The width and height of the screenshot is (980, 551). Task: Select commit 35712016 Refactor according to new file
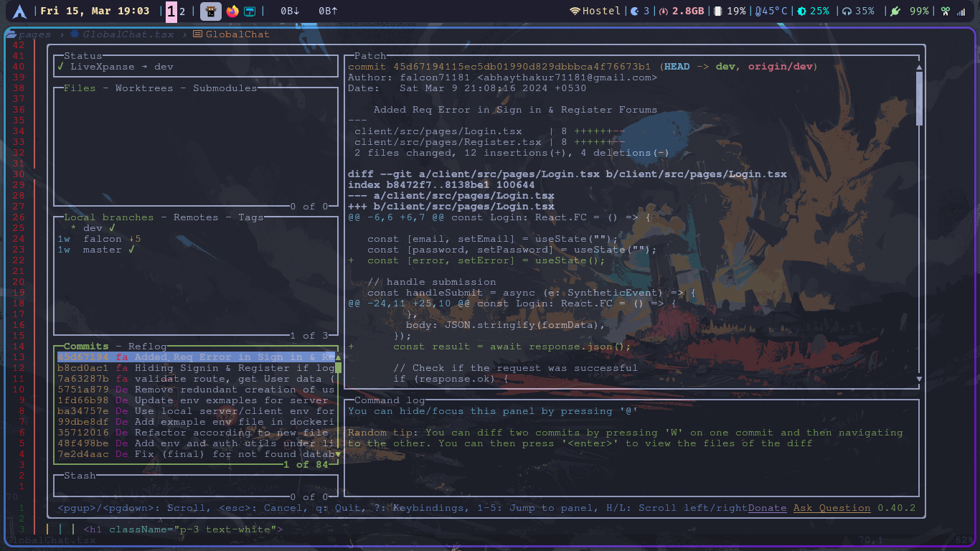click(196, 433)
